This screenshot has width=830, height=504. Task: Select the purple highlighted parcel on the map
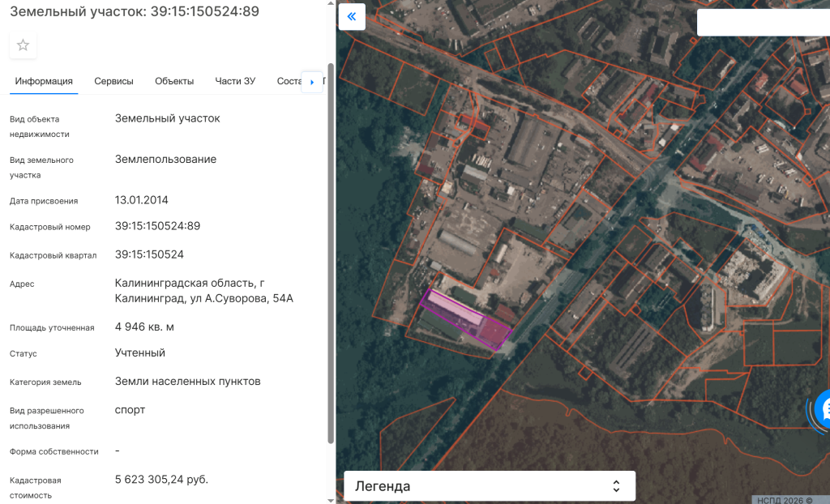tap(465, 319)
